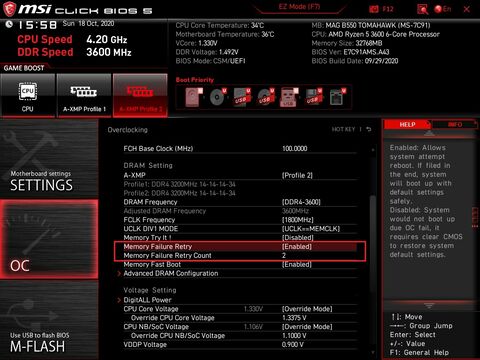Click the date Sun 18 Oct, 2020
The height and width of the screenshot is (360, 480).
point(88,23)
